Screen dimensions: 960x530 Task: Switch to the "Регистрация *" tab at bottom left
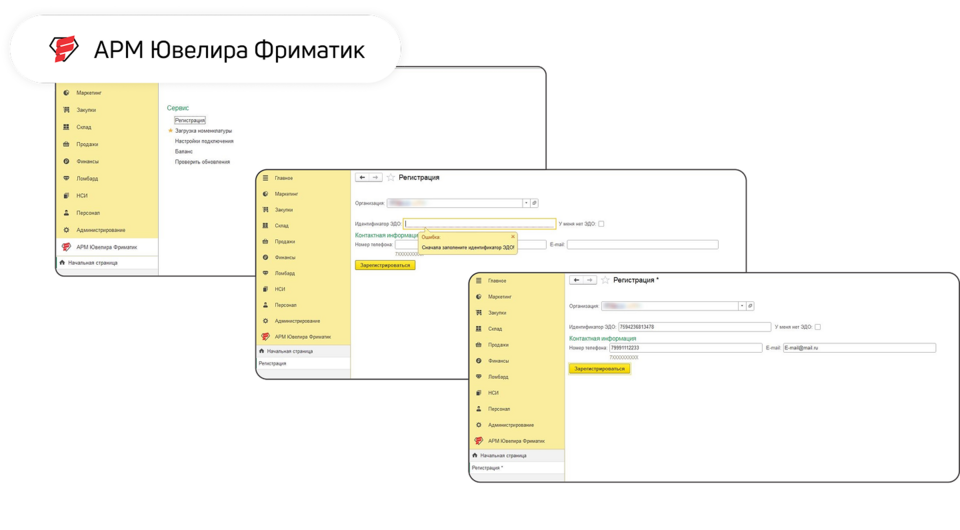point(488,467)
